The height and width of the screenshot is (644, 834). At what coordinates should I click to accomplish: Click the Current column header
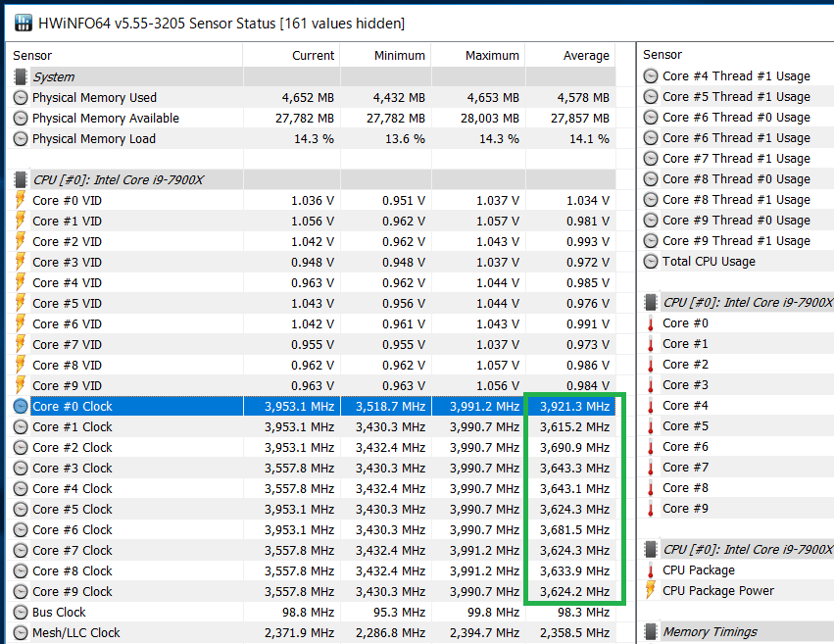click(313, 55)
